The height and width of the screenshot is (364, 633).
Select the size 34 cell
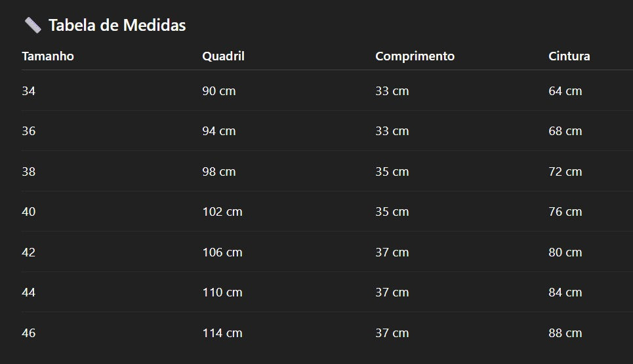click(29, 91)
